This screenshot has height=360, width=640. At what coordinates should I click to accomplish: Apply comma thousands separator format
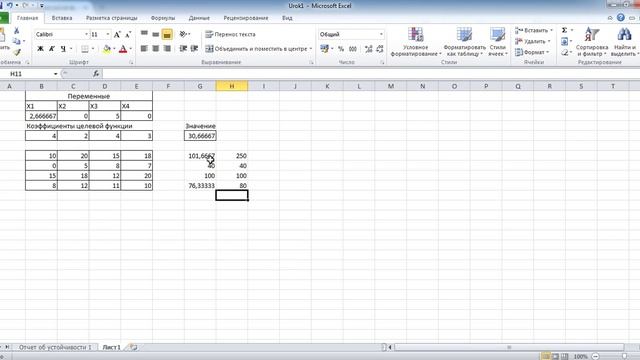pyautogui.click(x=353, y=49)
